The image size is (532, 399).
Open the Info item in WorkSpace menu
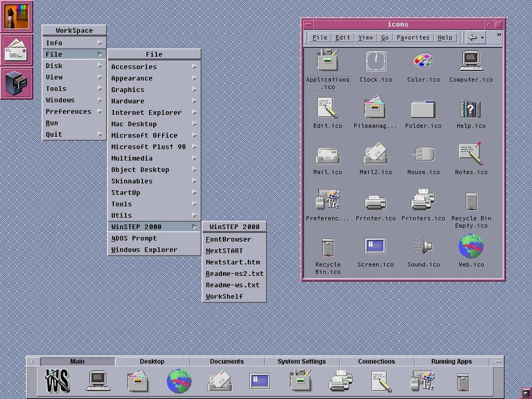(74, 43)
